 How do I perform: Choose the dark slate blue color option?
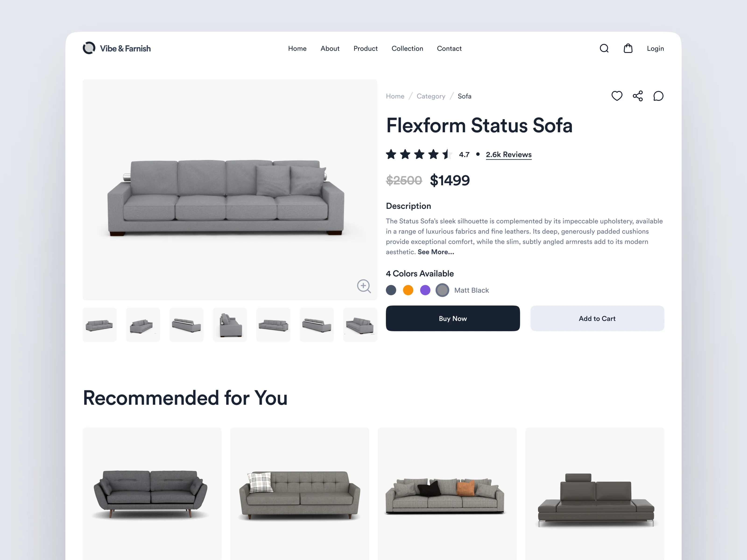[x=391, y=290]
